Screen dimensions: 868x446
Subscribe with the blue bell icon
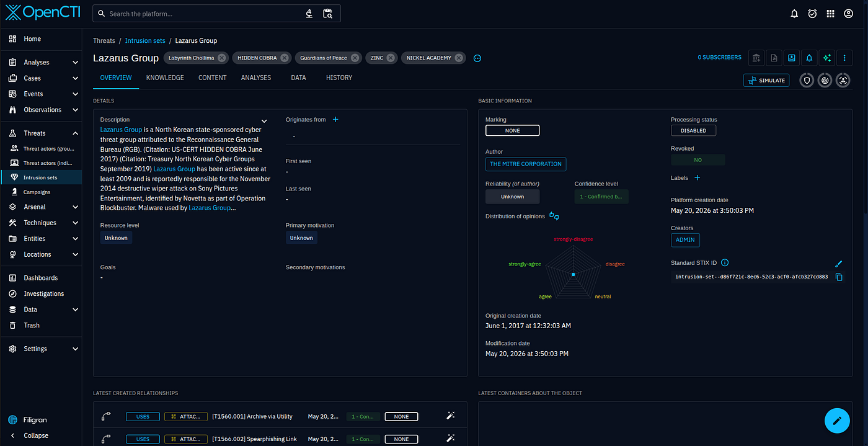pos(809,58)
